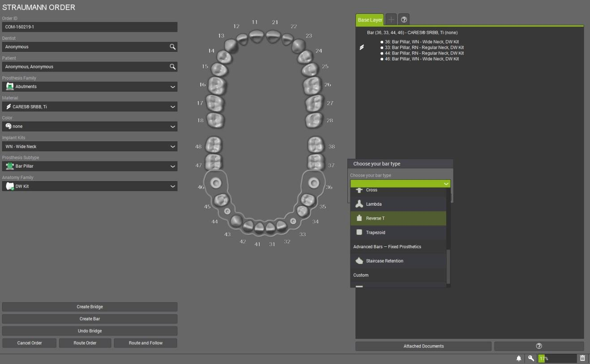Screen dimensions: 590x364
Task: Click the Create Bridge button
Action: (90, 307)
